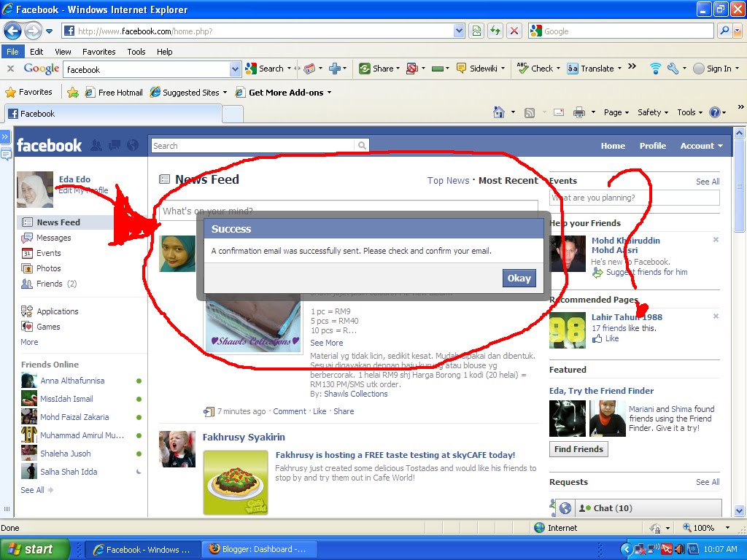The width and height of the screenshot is (747, 560).
Task: Open Games in left sidebar
Action: point(49,327)
